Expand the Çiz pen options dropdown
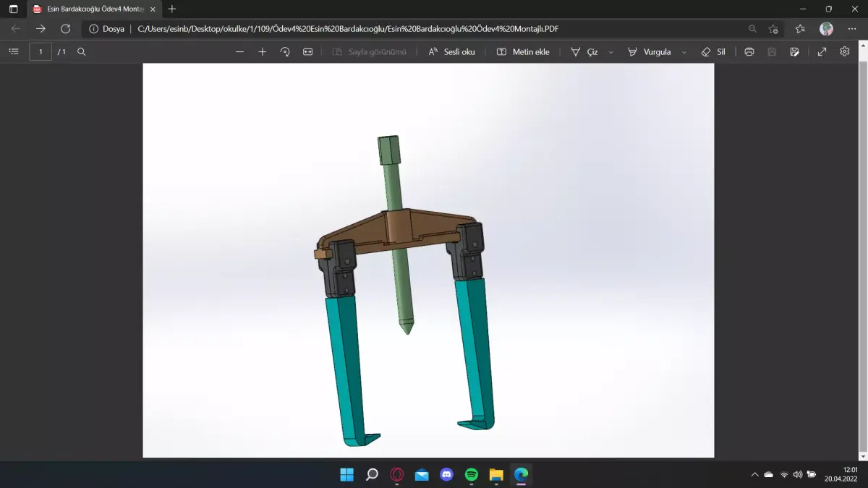 (611, 51)
